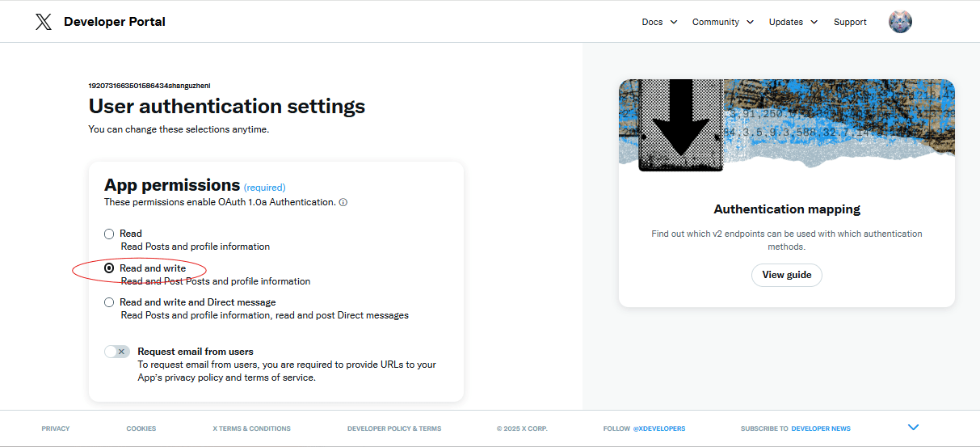Click the Authentication mapping heading
Viewport: 980px width, 447px height.
(x=787, y=209)
